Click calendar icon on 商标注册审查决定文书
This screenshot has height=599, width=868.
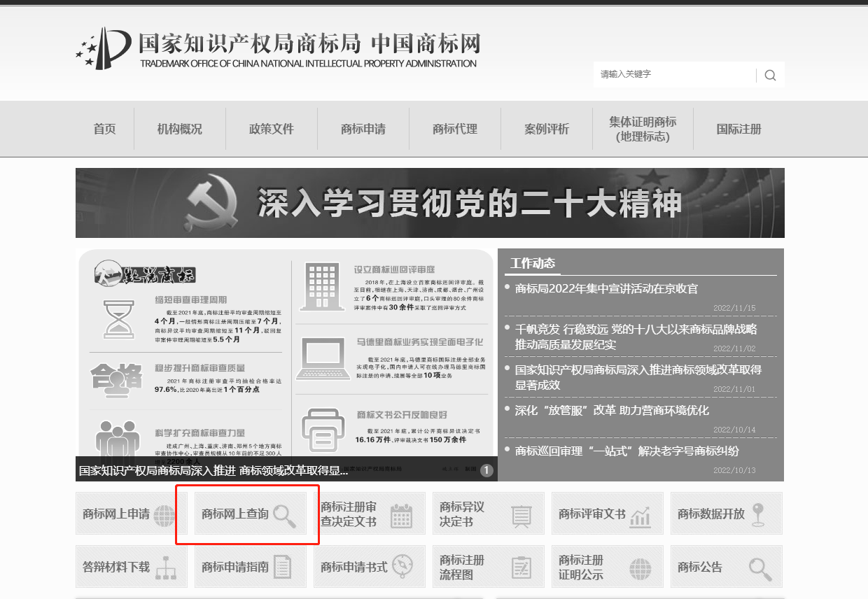click(401, 516)
